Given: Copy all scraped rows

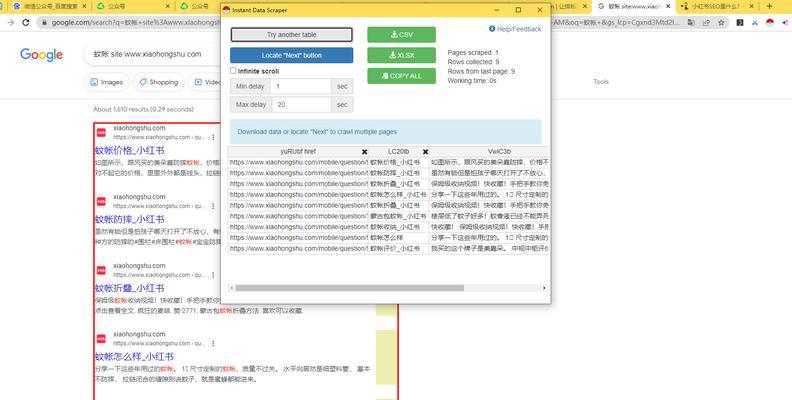Looking at the screenshot, I should pyautogui.click(x=402, y=76).
